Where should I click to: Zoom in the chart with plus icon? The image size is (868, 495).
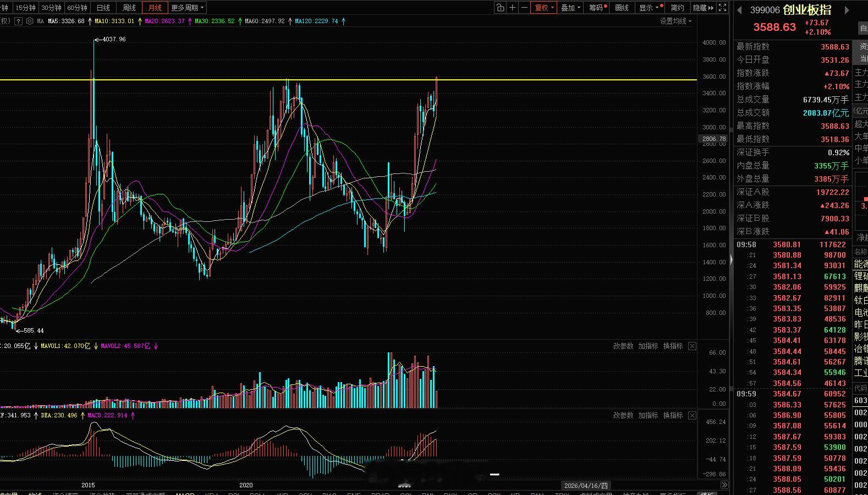(513, 8)
